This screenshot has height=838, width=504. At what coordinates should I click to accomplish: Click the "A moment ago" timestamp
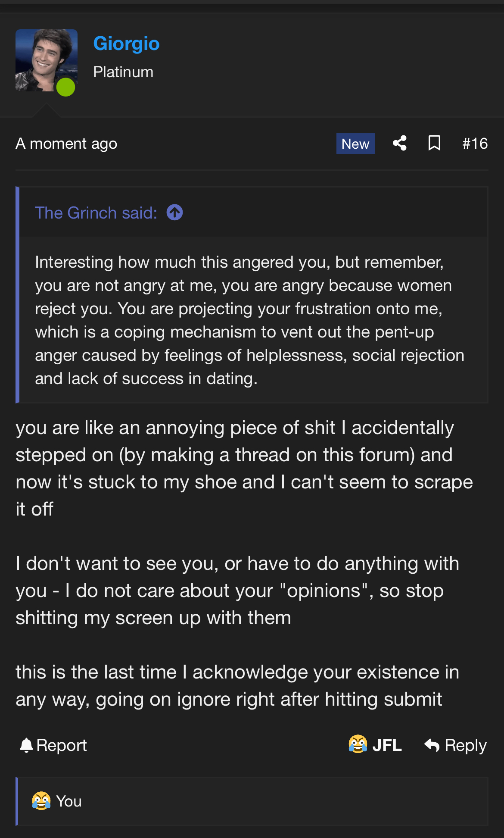[66, 144]
